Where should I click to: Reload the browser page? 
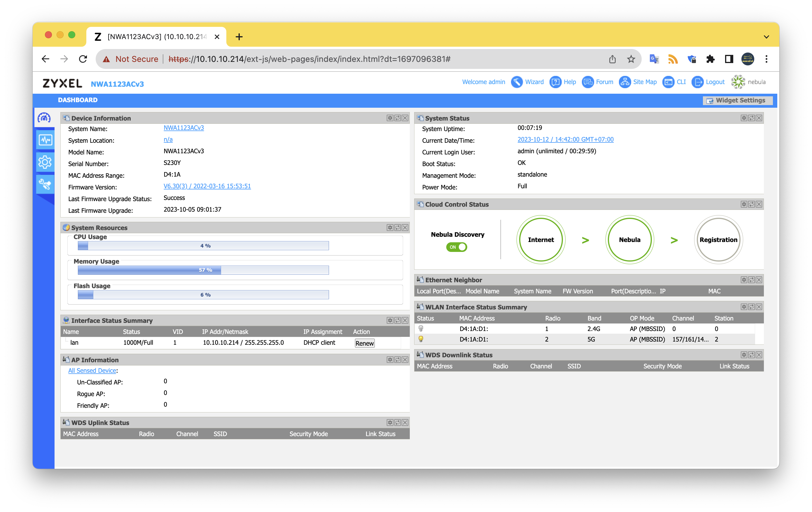click(83, 59)
